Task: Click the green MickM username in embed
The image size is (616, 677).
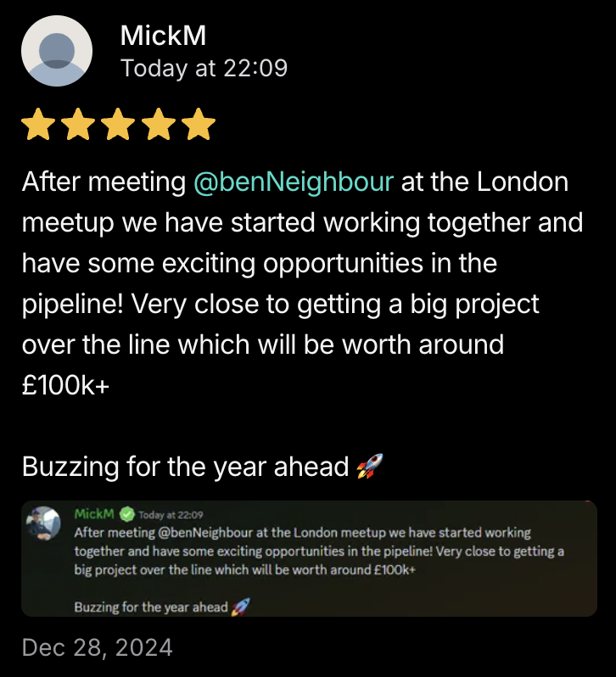Action: (94, 514)
